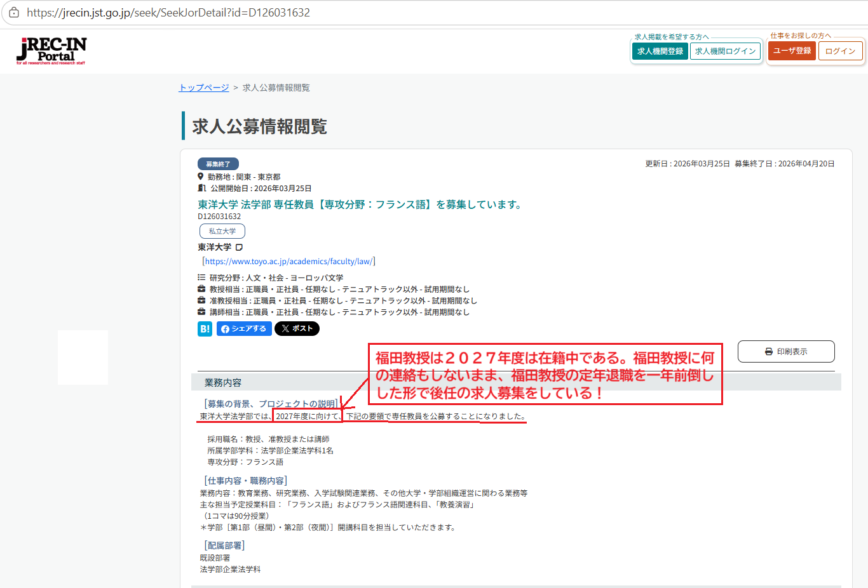Click the JREC-IN Portal logo

tap(51, 51)
